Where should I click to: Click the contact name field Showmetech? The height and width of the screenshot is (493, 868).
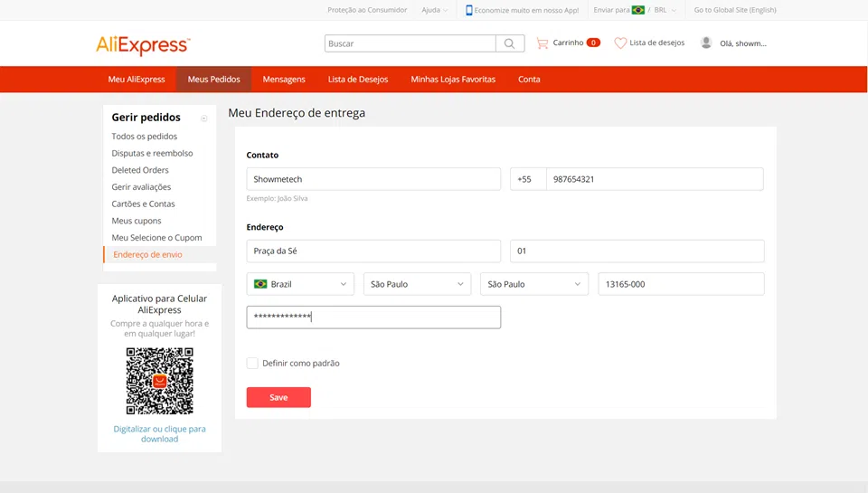(373, 179)
